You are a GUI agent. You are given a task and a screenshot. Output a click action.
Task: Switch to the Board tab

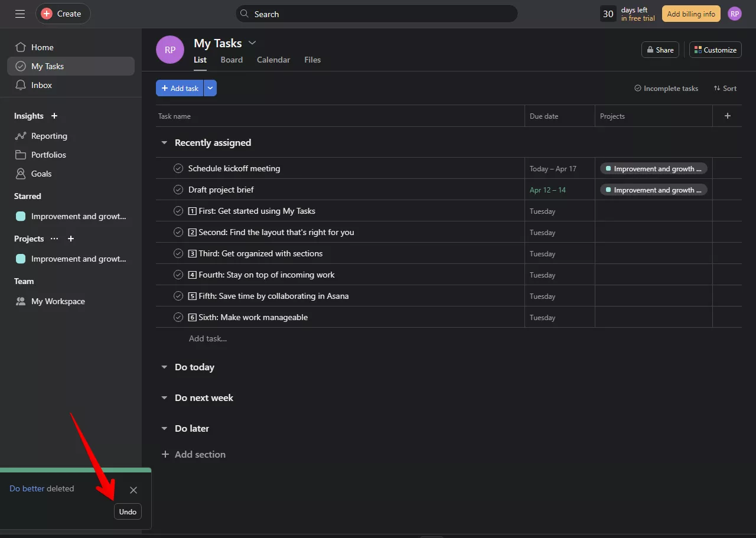coord(232,60)
